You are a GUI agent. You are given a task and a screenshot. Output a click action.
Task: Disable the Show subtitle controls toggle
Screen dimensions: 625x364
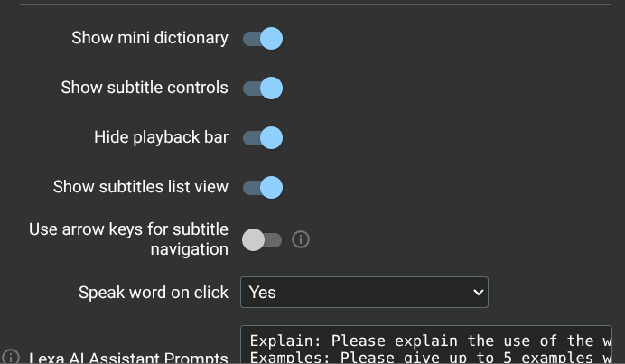(x=262, y=88)
